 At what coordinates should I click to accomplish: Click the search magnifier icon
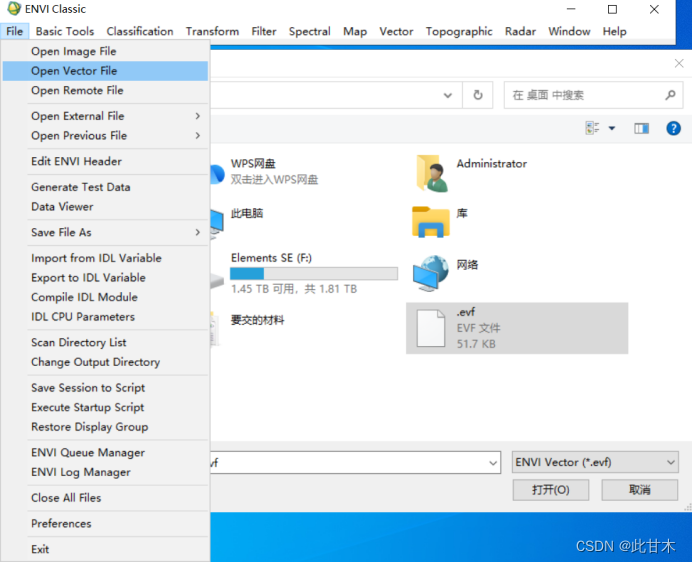pyautogui.click(x=670, y=95)
